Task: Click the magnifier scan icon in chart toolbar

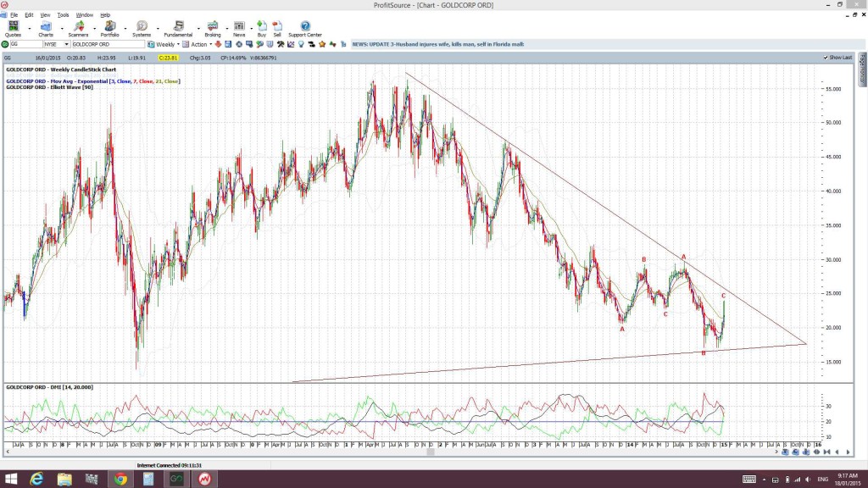Action: [259, 44]
